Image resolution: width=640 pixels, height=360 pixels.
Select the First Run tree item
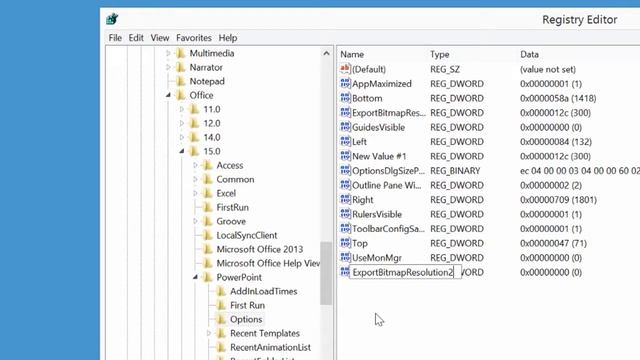[x=247, y=305]
